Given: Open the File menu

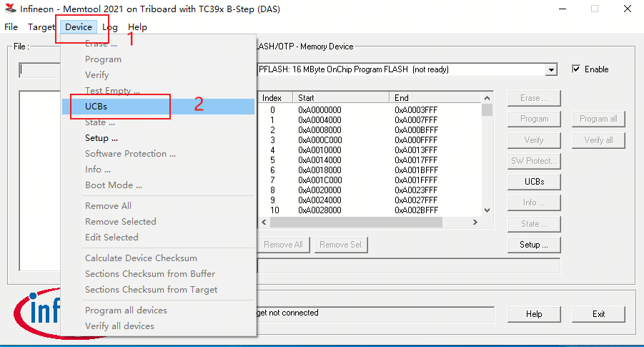Looking at the screenshot, I should point(11,27).
